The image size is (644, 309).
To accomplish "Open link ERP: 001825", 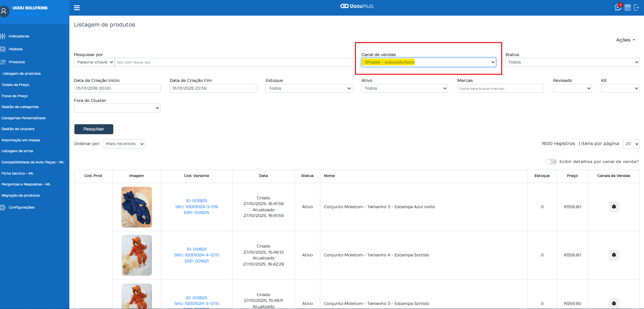I will click(x=197, y=213).
